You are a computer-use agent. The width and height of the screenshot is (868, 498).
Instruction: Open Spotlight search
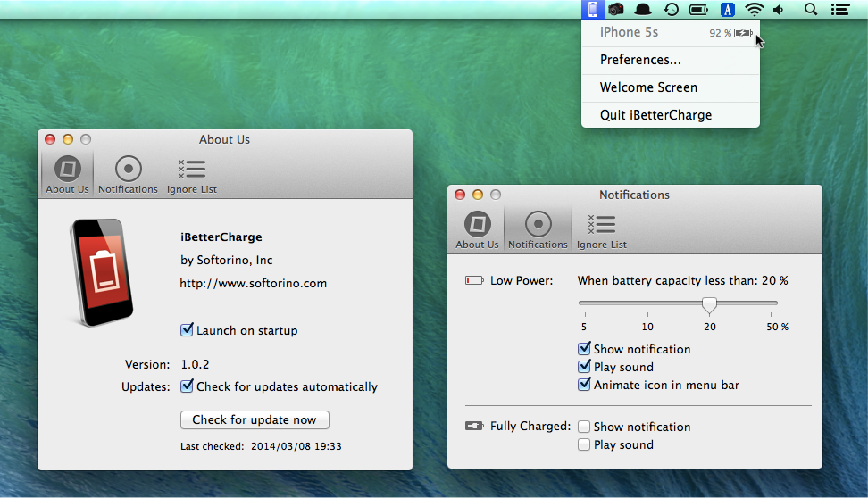tap(811, 10)
